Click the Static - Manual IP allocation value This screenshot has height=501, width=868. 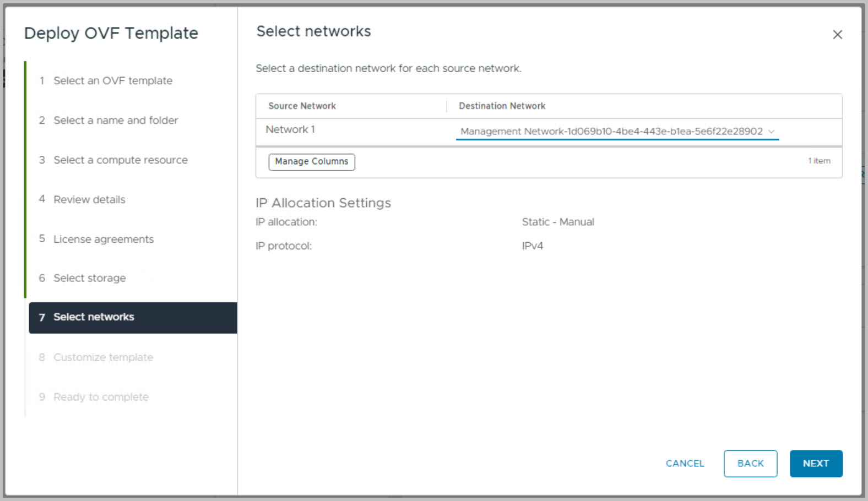[557, 222]
